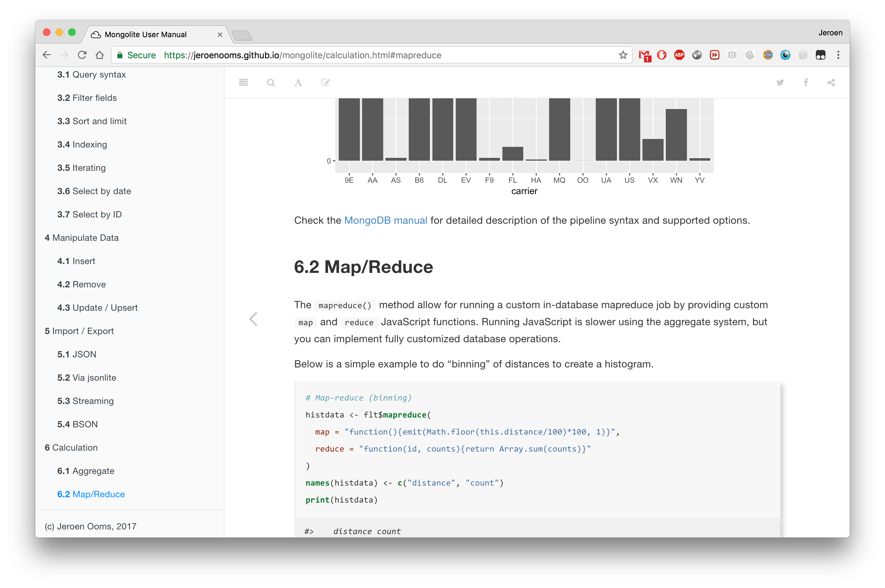Open the book search magnifier icon

pyautogui.click(x=271, y=83)
